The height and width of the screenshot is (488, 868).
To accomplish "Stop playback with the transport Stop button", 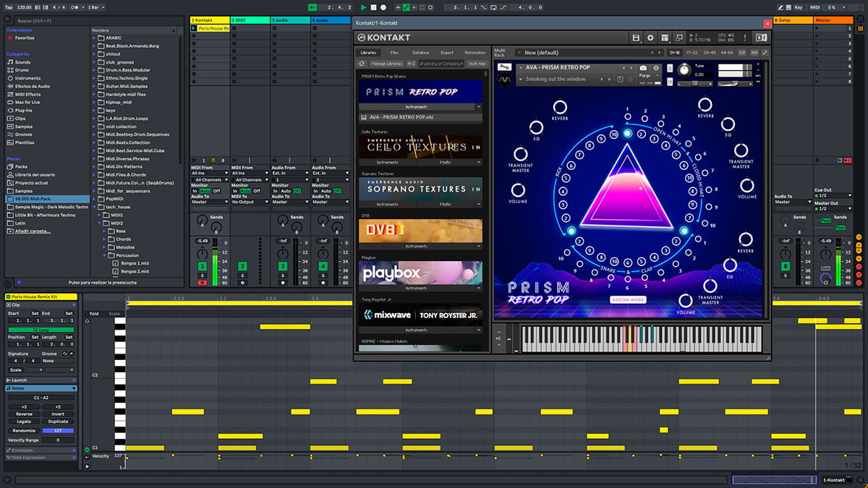I will point(373,7).
